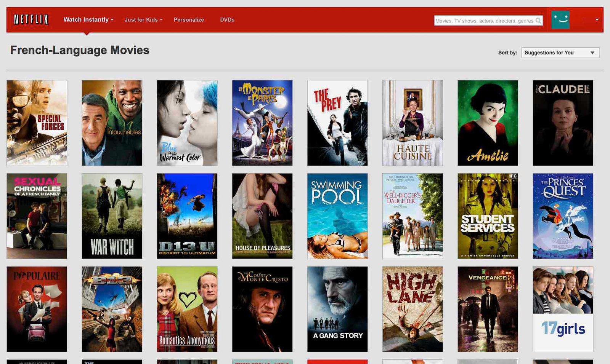Open the Special Forces poster
610x364 pixels.
click(37, 123)
